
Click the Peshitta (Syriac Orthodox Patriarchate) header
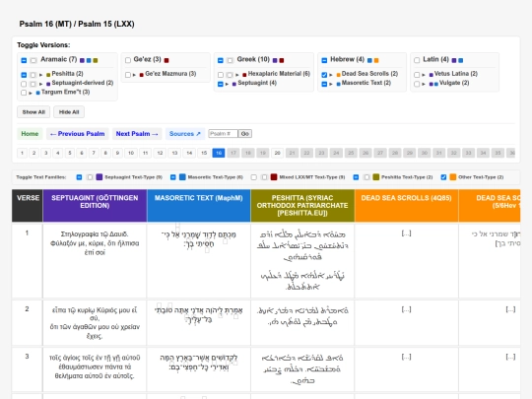click(x=302, y=206)
